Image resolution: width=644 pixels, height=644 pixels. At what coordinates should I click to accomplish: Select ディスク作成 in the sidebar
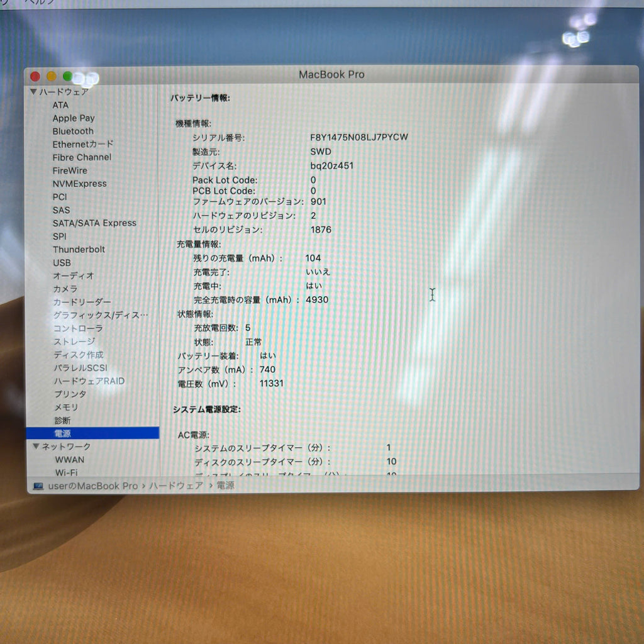[79, 355]
